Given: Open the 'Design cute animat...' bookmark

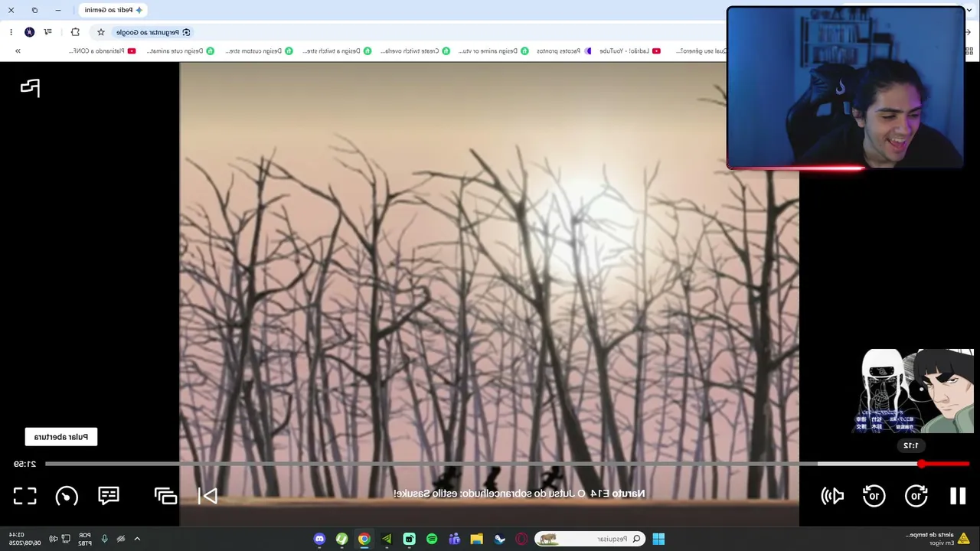Looking at the screenshot, I should [x=181, y=51].
